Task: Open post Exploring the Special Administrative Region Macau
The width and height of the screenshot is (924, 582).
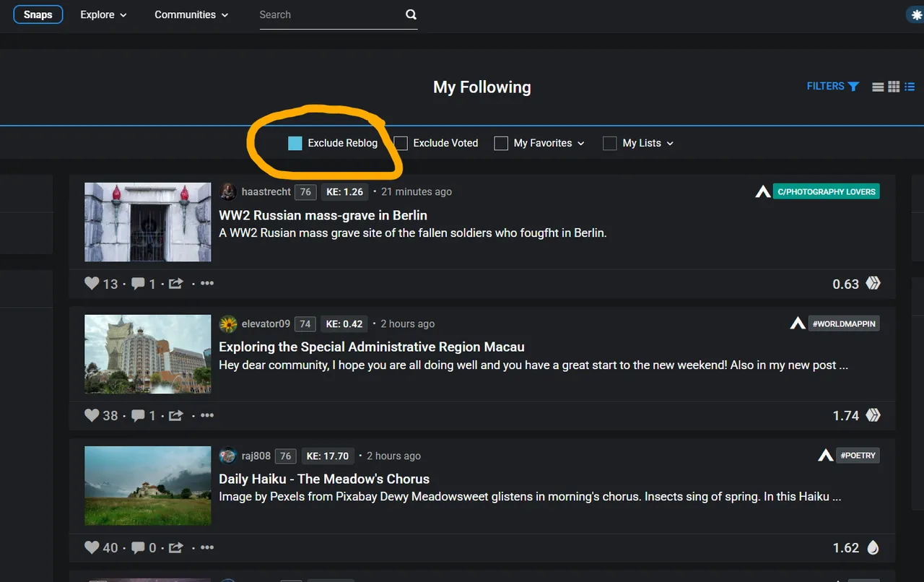Action: click(x=372, y=347)
